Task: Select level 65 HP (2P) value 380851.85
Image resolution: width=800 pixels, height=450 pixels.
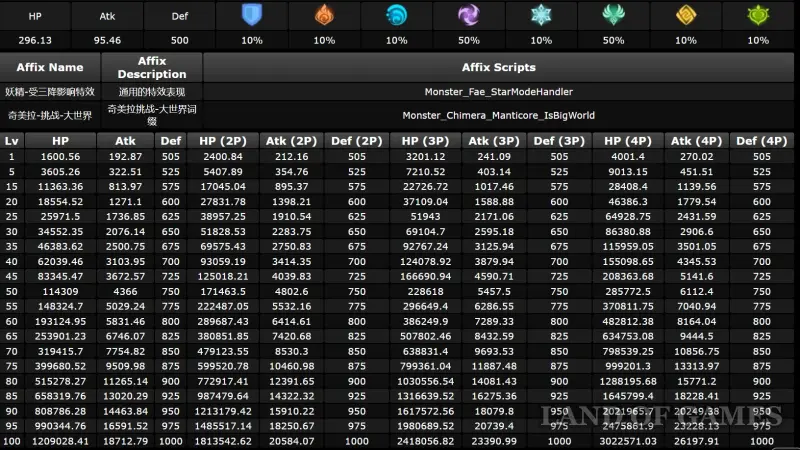Action: (223, 337)
